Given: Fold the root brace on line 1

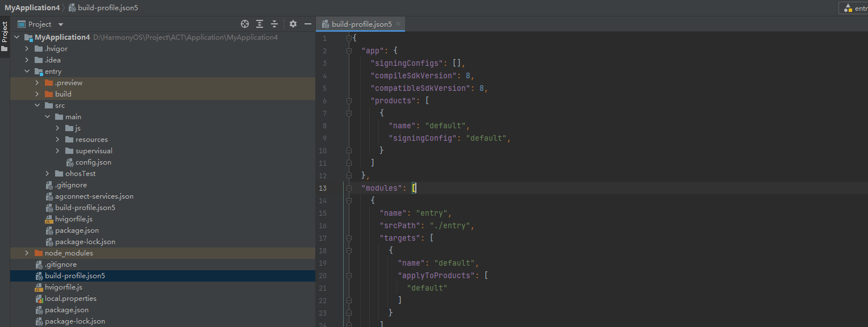Looking at the screenshot, I should 349,38.
